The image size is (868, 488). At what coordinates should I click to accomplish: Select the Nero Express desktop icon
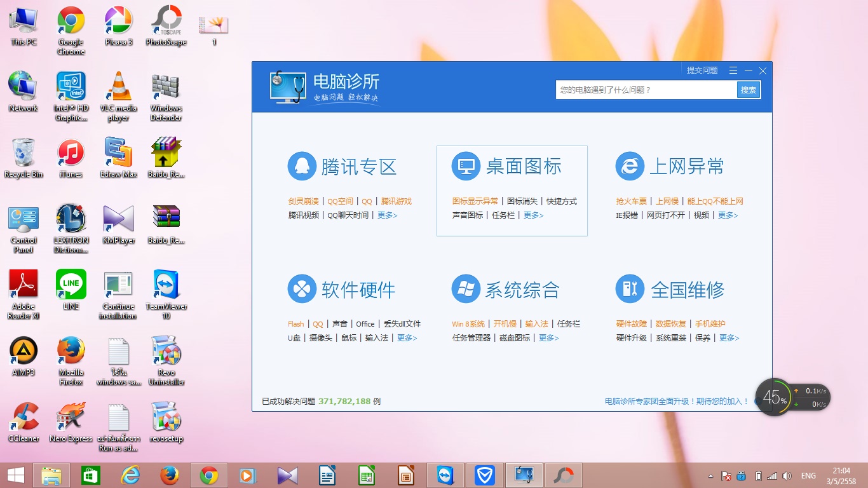tap(71, 422)
